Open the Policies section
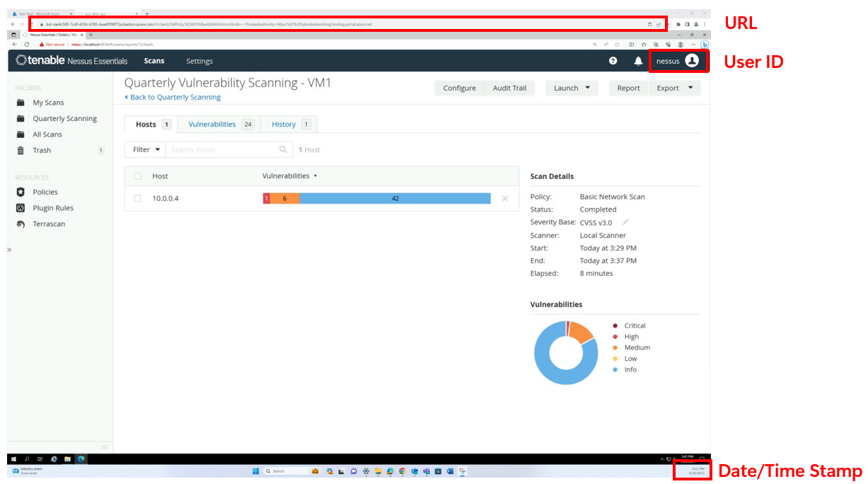This screenshot has width=868, height=484. [x=45, y=192]
